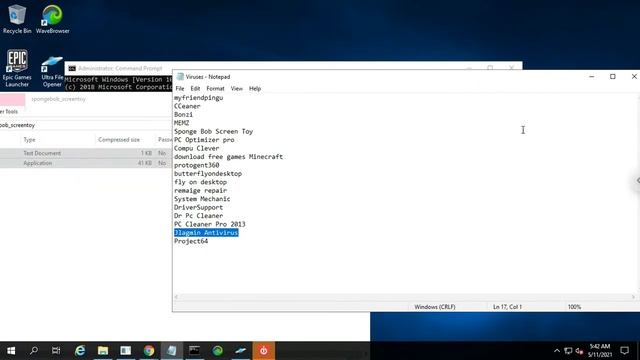Click the 'Bonzi' line in Notepad
Screen dimensions: 640x360
[183, 115]
